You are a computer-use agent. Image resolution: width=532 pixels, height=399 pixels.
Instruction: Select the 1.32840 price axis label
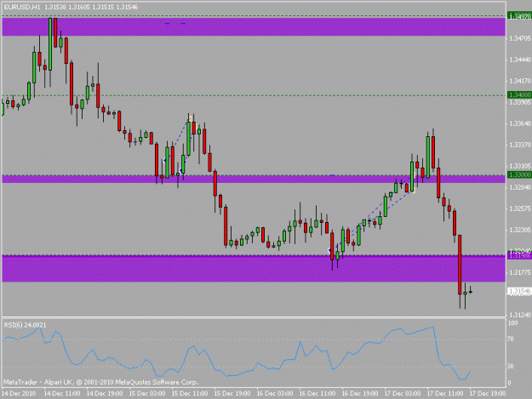[x=520, y=187]
